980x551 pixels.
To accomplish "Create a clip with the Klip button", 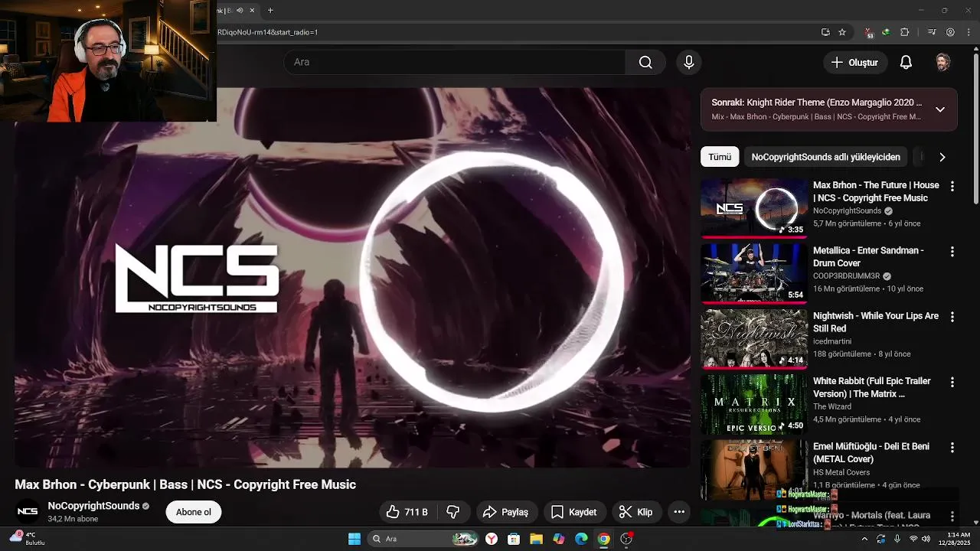I will pos(636,512).
